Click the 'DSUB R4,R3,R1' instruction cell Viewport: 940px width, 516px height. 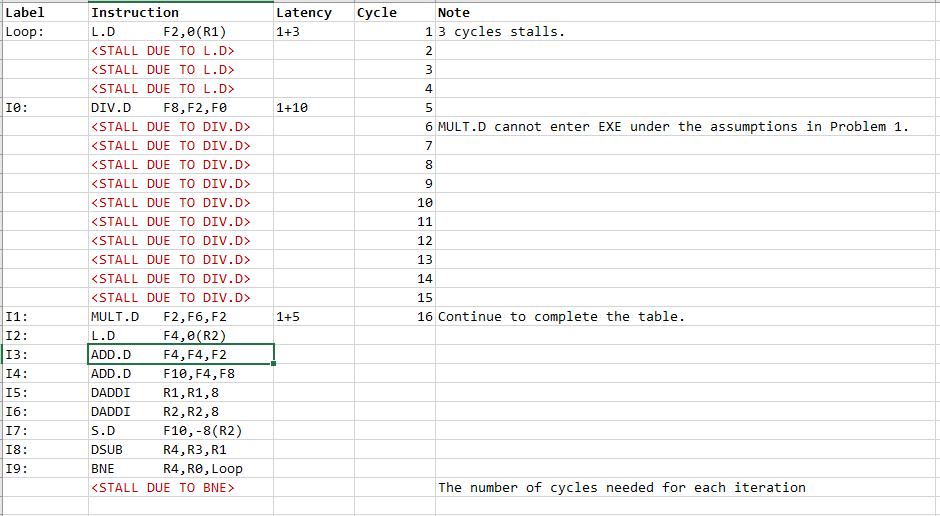(181, 450)
